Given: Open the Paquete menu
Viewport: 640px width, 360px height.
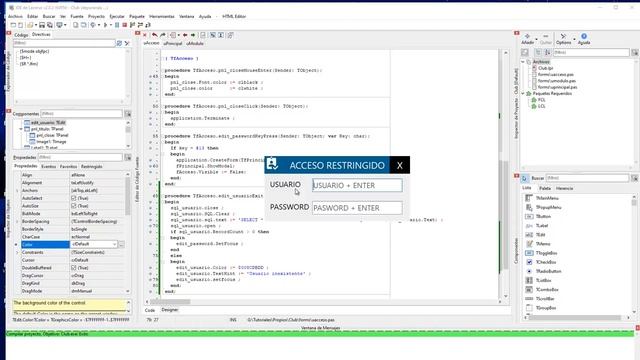Looking at the screenshot, I should (137, 16).
